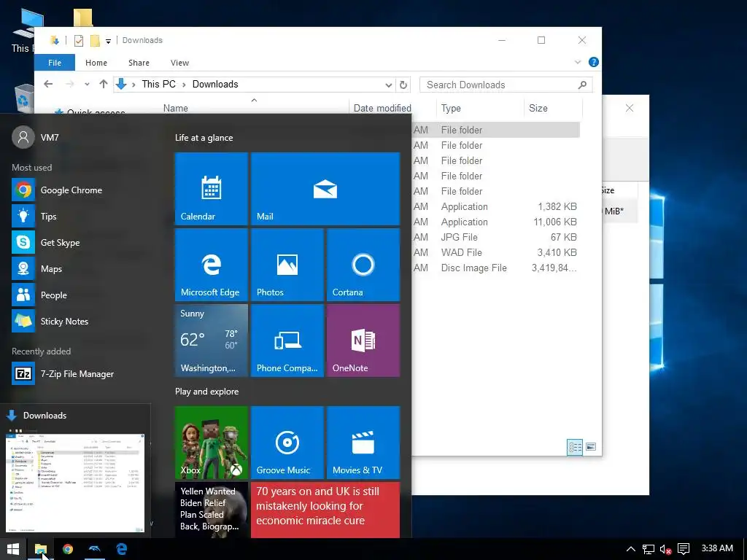Image resolution: width=747 pixels, height=560 pixels.
Task: Click the Search Downloads field
Action: click(x=506, y=85)
